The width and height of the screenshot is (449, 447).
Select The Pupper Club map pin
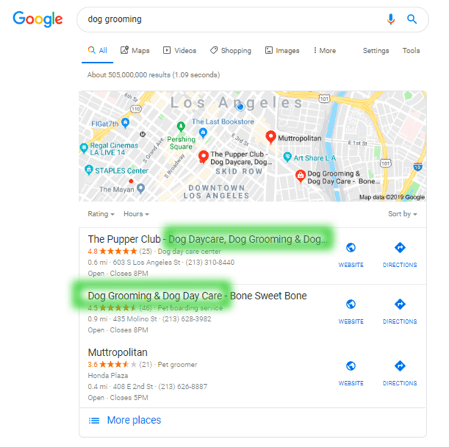[x=203, y=157]
